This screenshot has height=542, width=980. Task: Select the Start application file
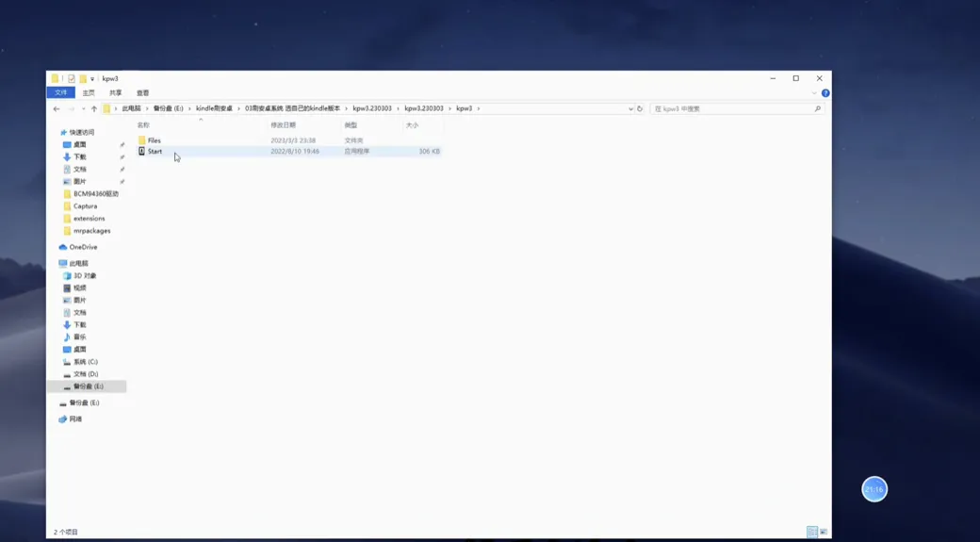pyautogui.click(x=155, y=151)
